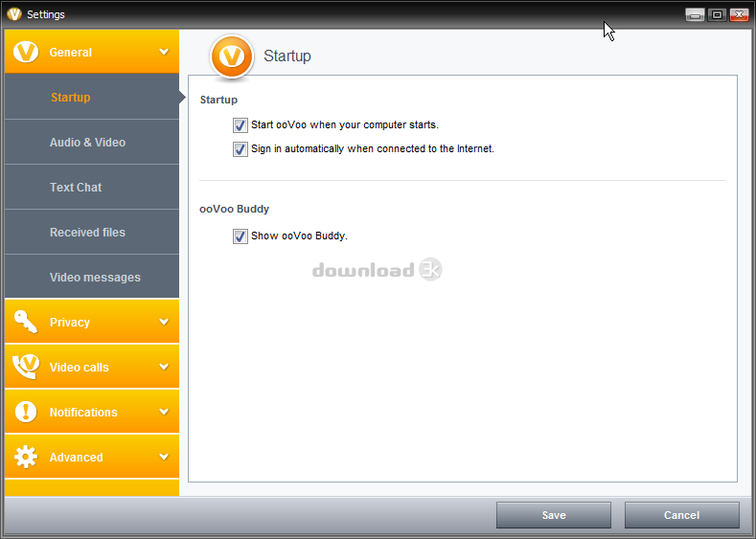This screenshot has height=539, width=756.
Task: Click the gear icon next to Advanced
Action: (x=26, y=457)
